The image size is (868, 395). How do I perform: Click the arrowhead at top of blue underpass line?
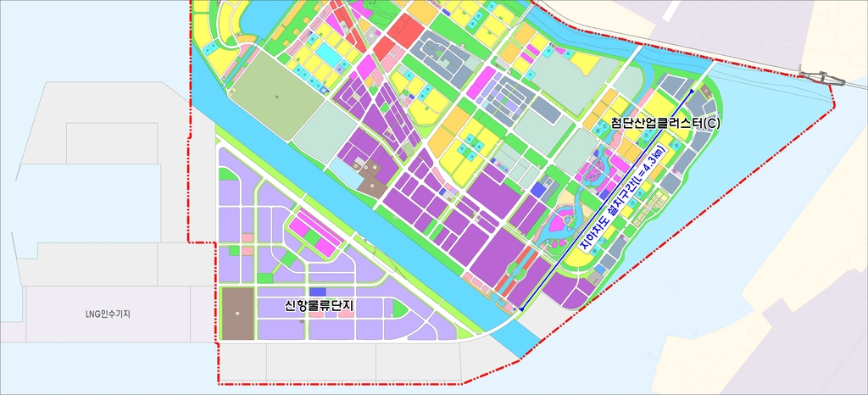693,91
